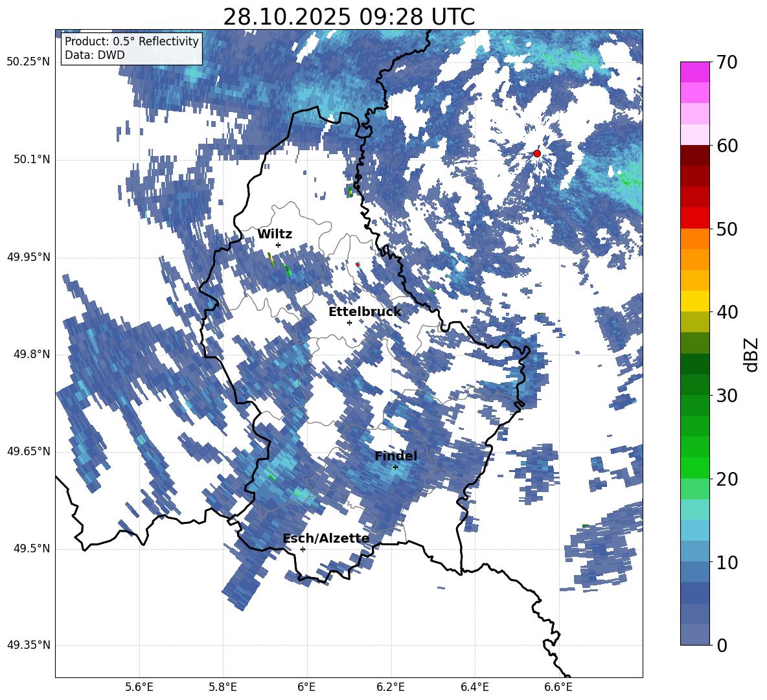This screenshot has width=767, height=700.
Task: Click the yellow colorbar swatch at 40
Action: click(694, 302)
